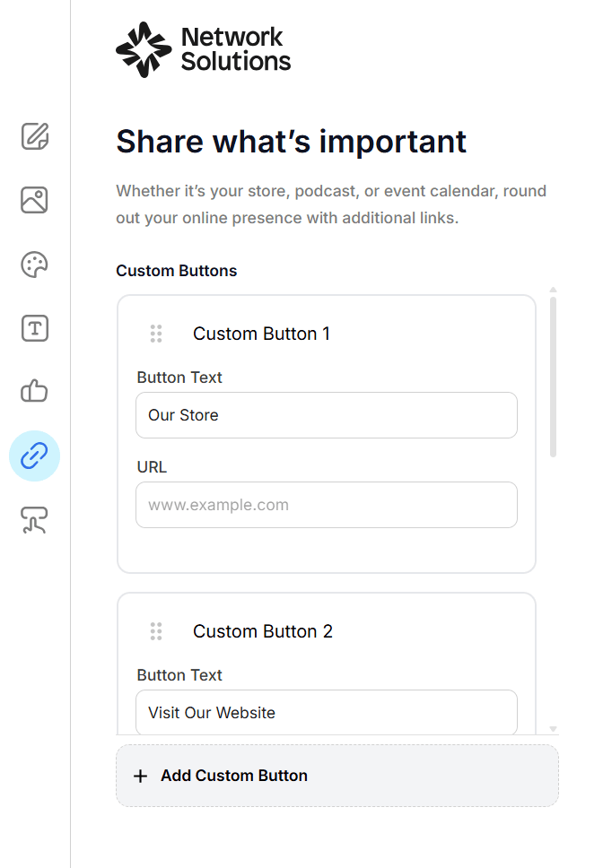Click the URL field showing www.example.com
The width and height of the screenshot is (603, 868).
pyautogui.click(x=326, y=505)
